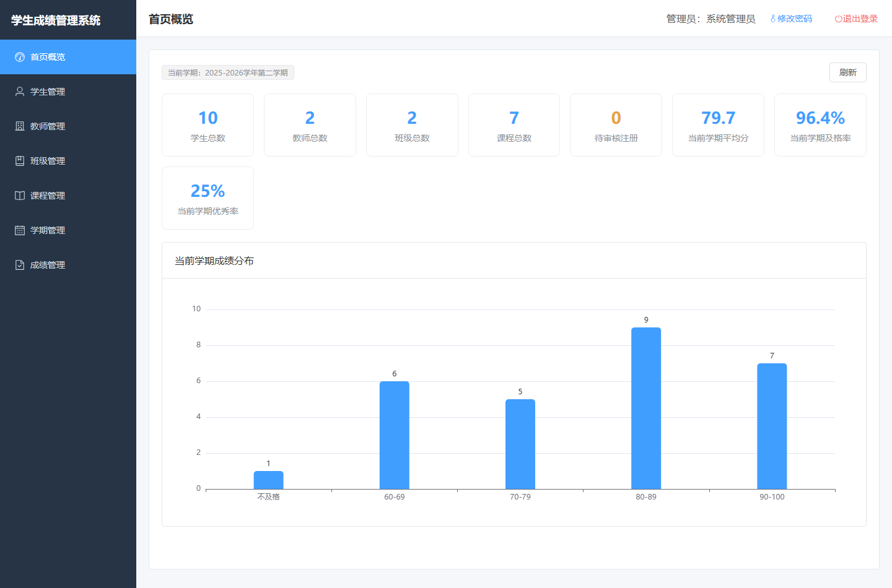Click the 60-69 x-axis label
Screen dimensions: 892x588
(395, 497)
